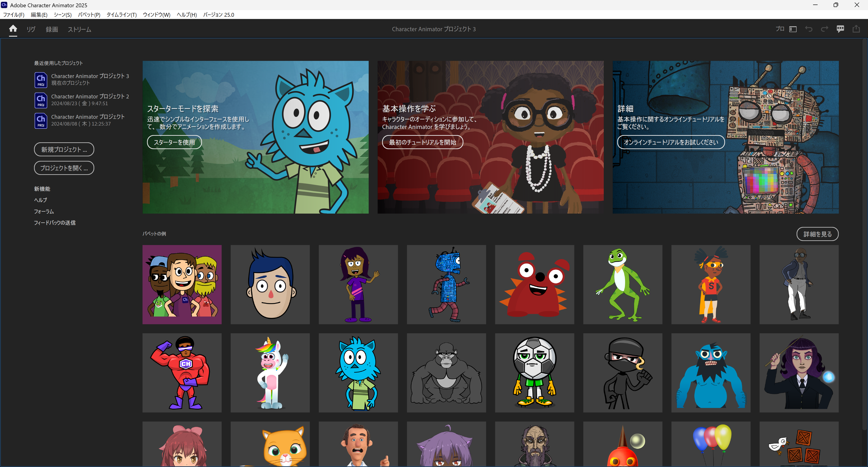Open the ヘルプ link in sidebar
The width and height of the screenshot is (868, 467).
click(x=40, y=200)
